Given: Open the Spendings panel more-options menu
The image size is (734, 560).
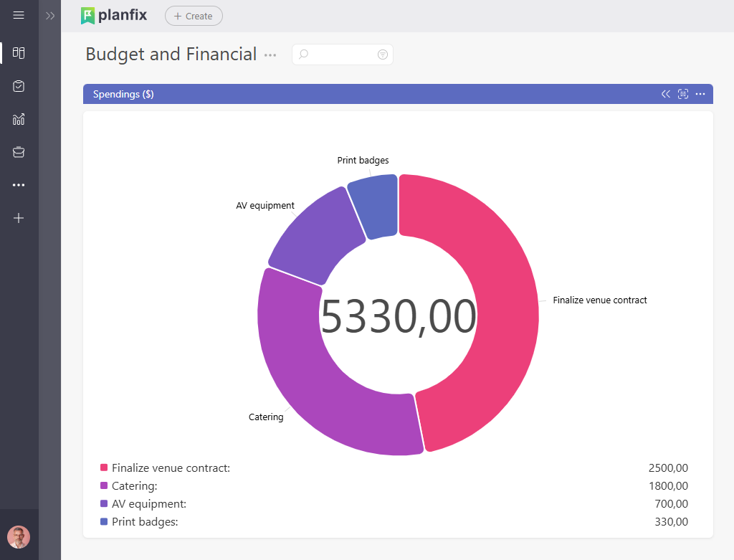Looking at the screenshot, I should (x=700, y=94).
